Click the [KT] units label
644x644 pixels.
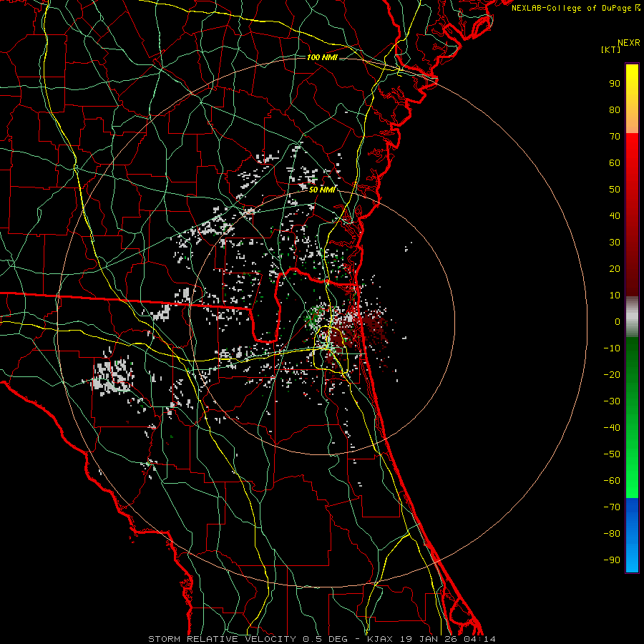point(611,49)
